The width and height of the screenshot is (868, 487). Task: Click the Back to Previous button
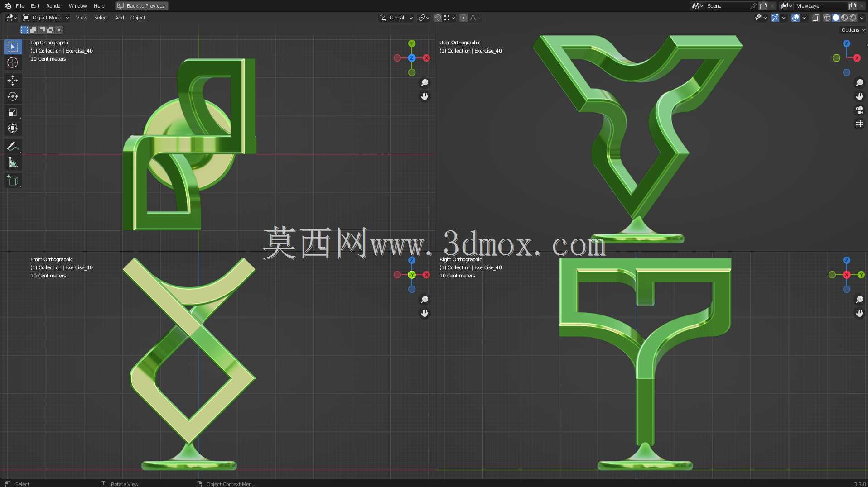[141, 6]
